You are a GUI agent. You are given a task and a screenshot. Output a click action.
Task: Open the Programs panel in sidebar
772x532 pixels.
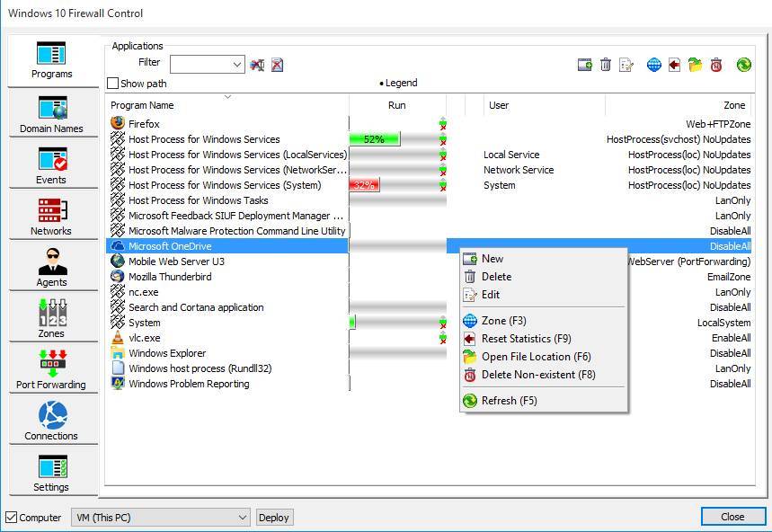tap(51, 60)
